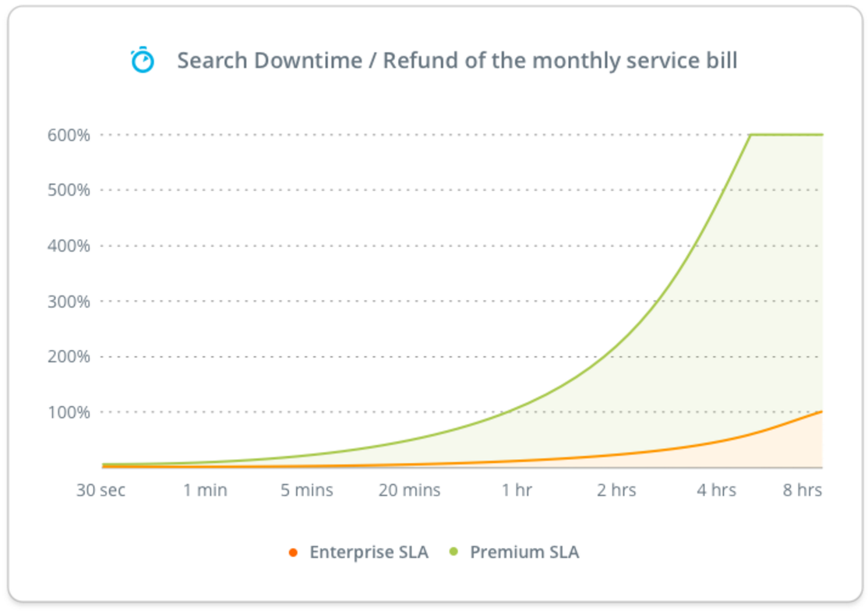The height and width of the screenshot is (611, 868).
Task: Click the blue stopwatch icon
Action: (143, 60)
